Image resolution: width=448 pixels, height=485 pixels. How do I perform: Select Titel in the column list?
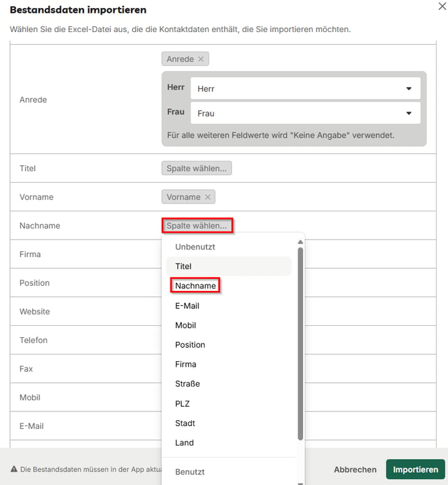tap(229, 266)
